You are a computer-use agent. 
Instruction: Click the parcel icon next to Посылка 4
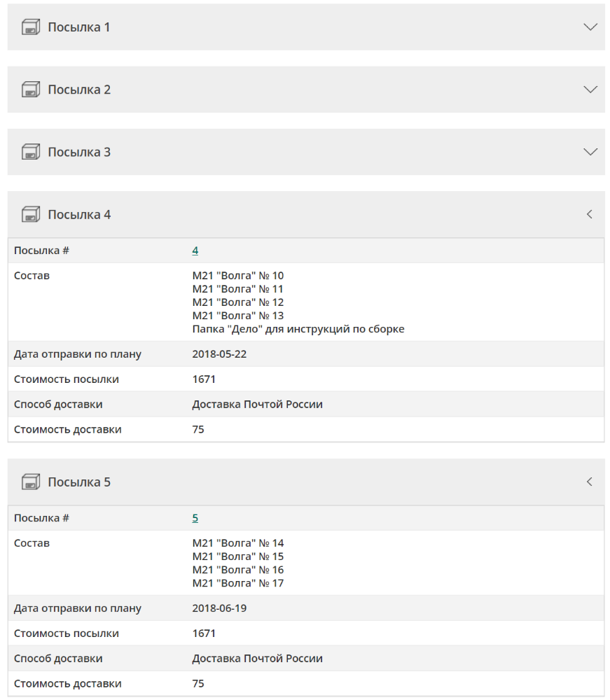click(x=31, y=215)
